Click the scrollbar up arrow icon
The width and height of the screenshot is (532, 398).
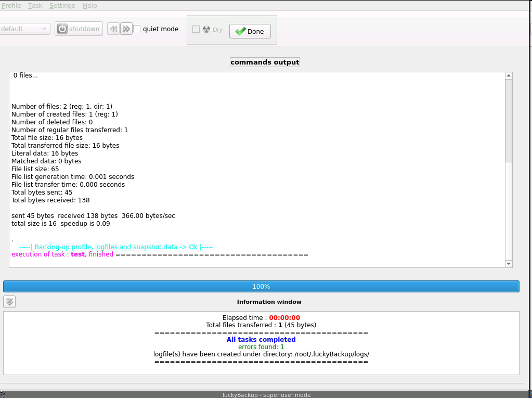508,75
